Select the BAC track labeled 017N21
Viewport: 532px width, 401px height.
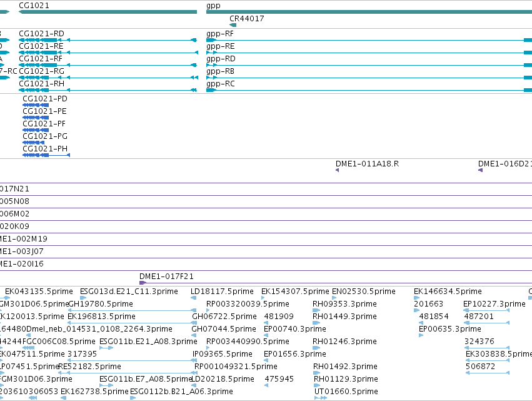14,189
